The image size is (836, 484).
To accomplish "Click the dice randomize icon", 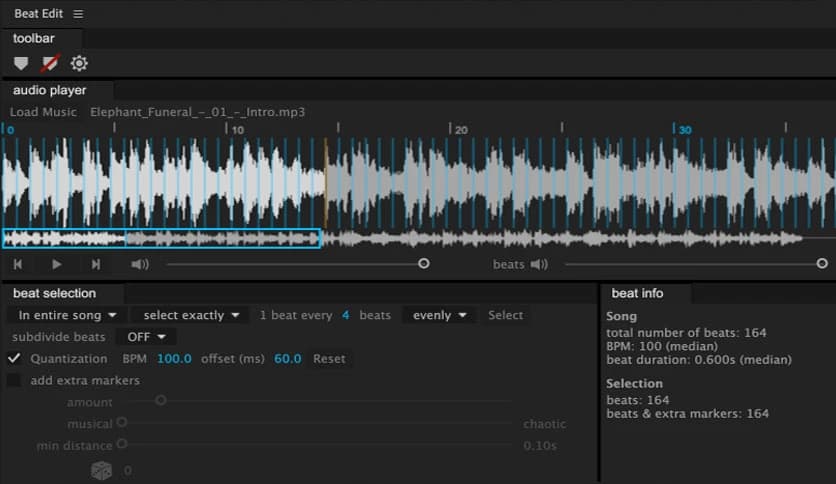I will [102, 470].
